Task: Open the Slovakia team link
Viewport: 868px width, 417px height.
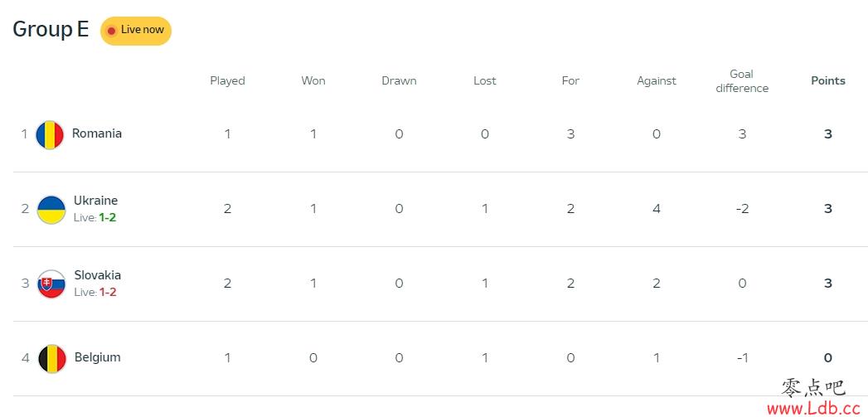Action: click(98, 275)
